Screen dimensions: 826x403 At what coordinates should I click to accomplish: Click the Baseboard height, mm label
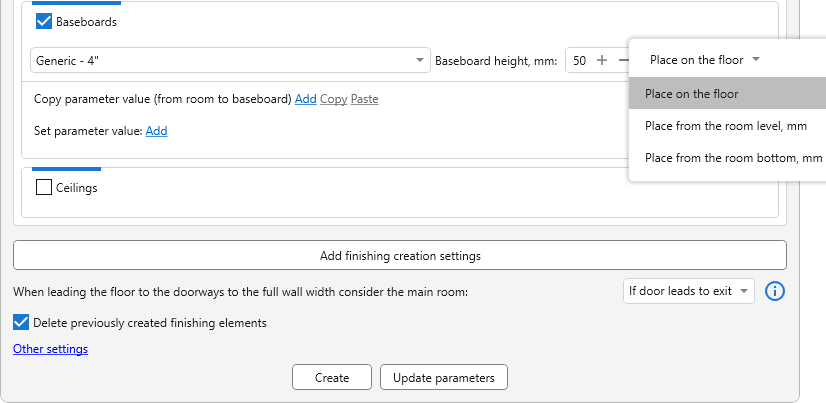tap(496, 61)
